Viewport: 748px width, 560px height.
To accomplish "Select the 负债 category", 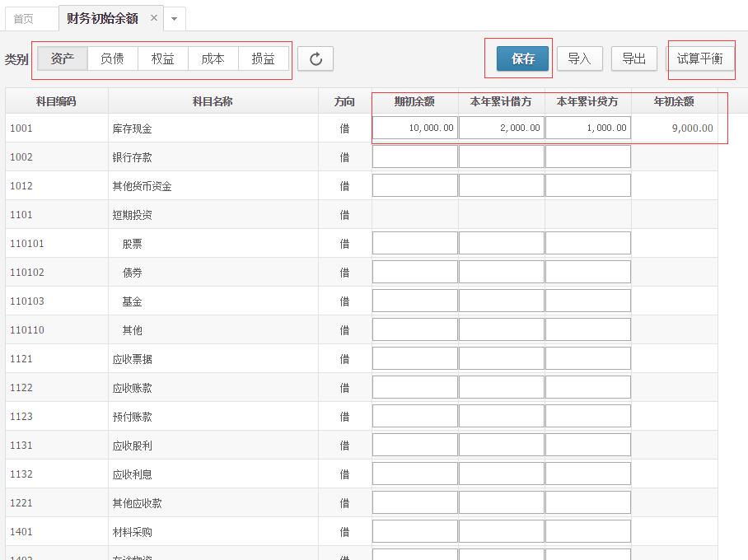I will 113,58.
